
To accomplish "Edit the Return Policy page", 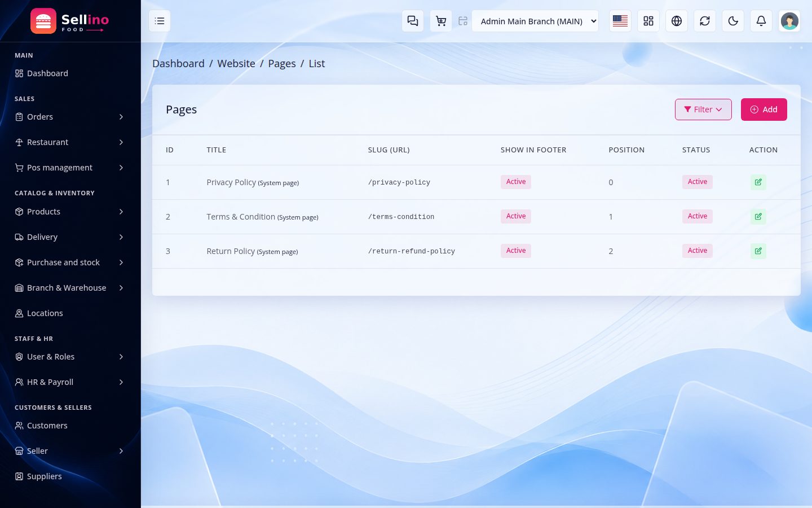I will click(758, 251).
